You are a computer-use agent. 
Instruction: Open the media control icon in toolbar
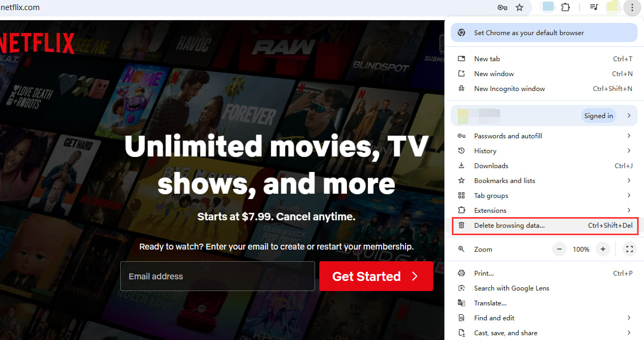tap(594, 7)
